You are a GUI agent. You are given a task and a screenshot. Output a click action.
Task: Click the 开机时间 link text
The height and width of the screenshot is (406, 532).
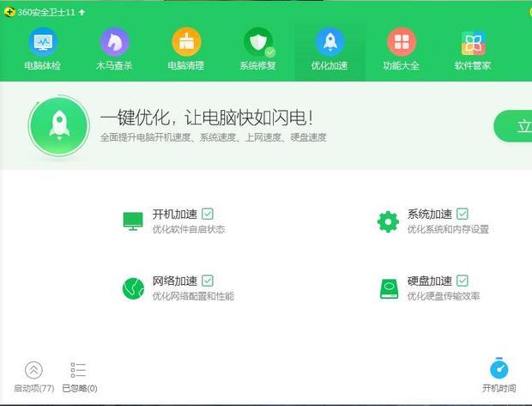click(x=499, y=388)
